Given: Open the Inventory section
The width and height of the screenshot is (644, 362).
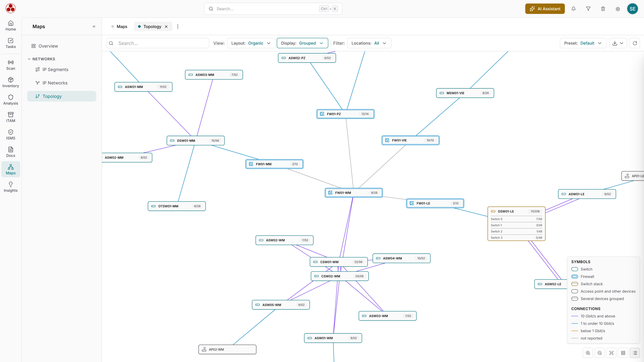Looking at the screenshot, I should (11, 82).
